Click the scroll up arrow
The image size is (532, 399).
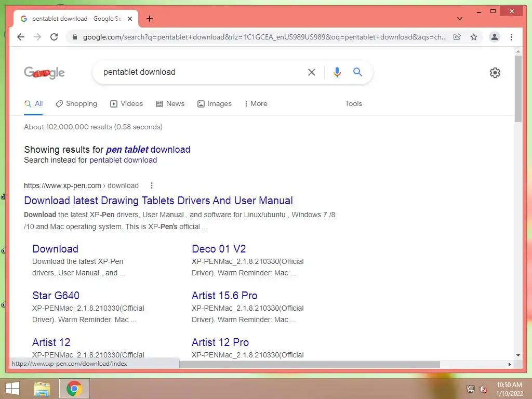click(518, 51)
